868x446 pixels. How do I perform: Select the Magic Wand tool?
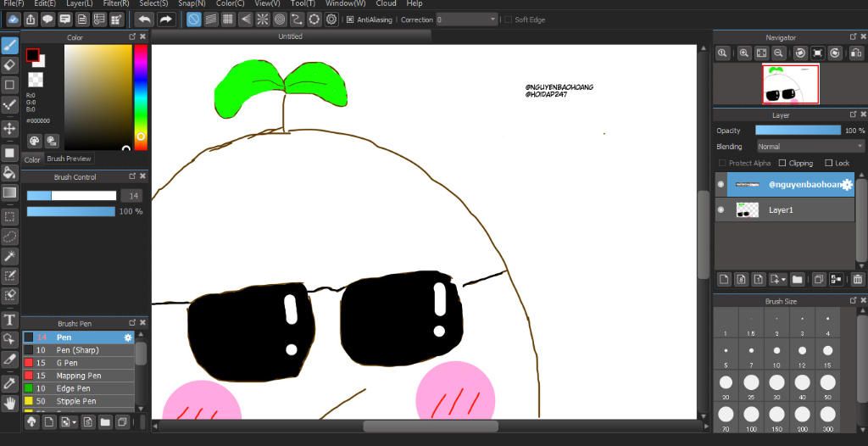(x=10, y=255)
